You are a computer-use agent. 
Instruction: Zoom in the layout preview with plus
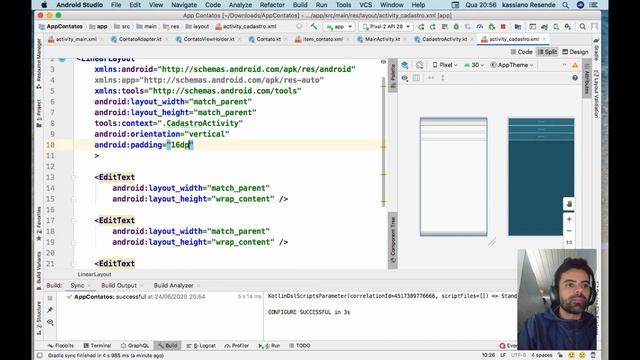click(569, 219)
